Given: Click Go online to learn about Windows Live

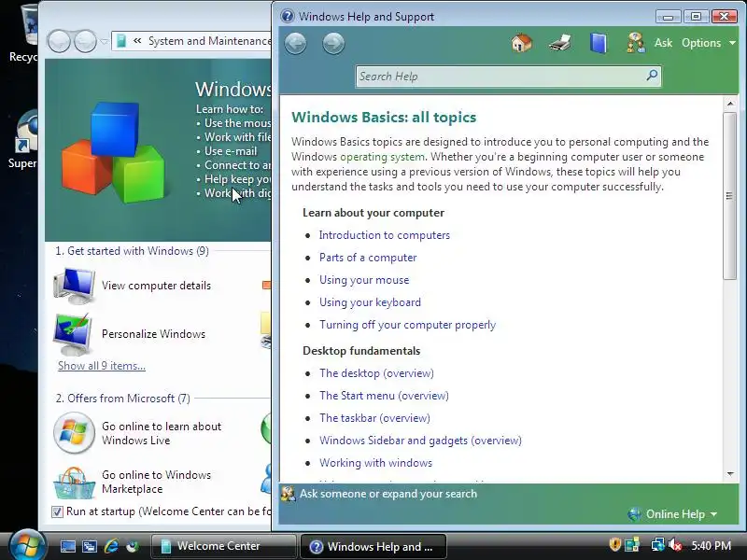Looking at the screenshot, I should (x=162, y=433).
